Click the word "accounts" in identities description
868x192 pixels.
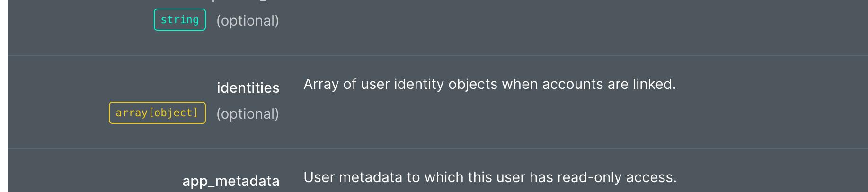click(573, 84)
